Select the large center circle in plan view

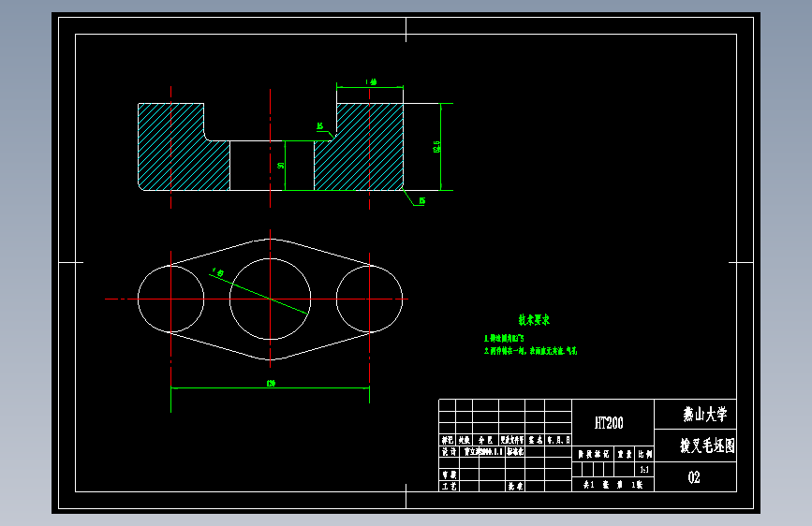point(271,300)
